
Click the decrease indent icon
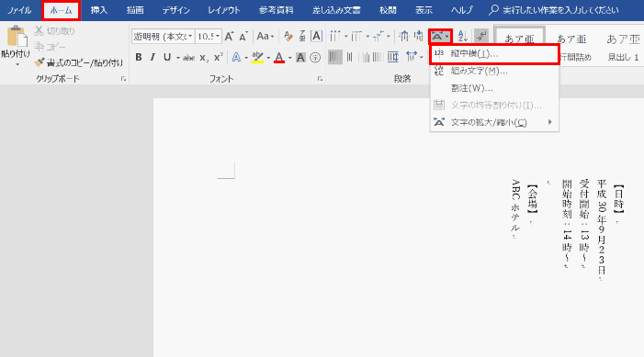[404, 36]
